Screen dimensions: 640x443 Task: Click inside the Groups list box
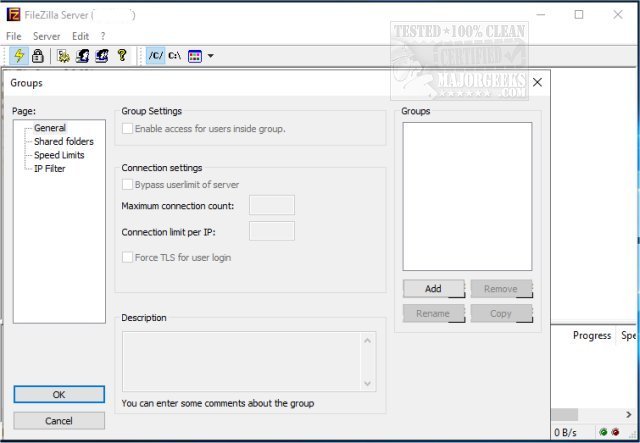click(x=467, y=196)
